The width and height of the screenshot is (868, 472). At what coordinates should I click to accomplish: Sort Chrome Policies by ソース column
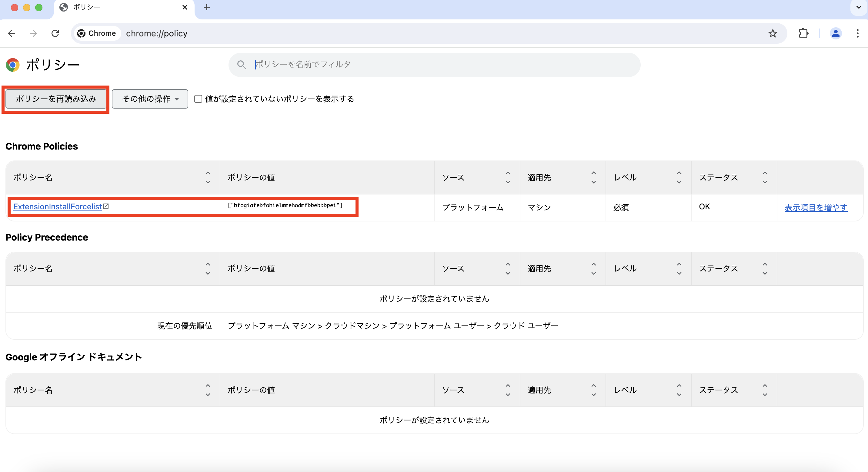508,177
